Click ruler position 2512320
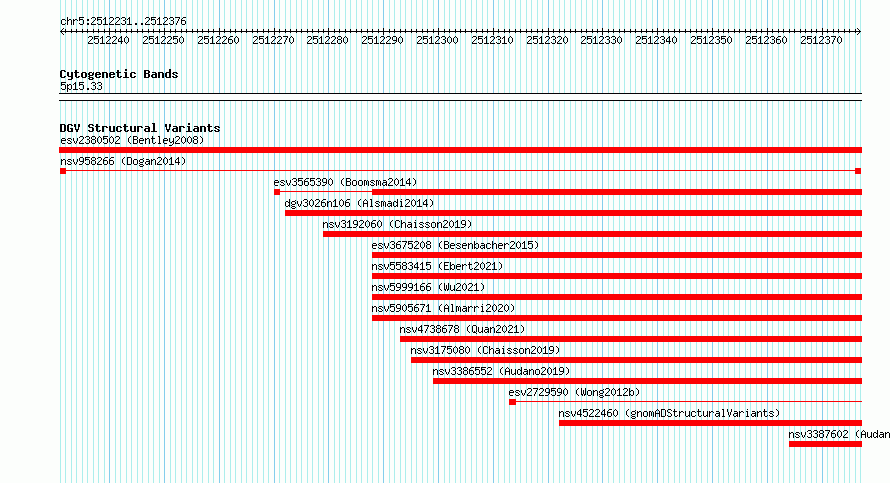The height and width of the screenshot is (483, 890). pos(547,40)
